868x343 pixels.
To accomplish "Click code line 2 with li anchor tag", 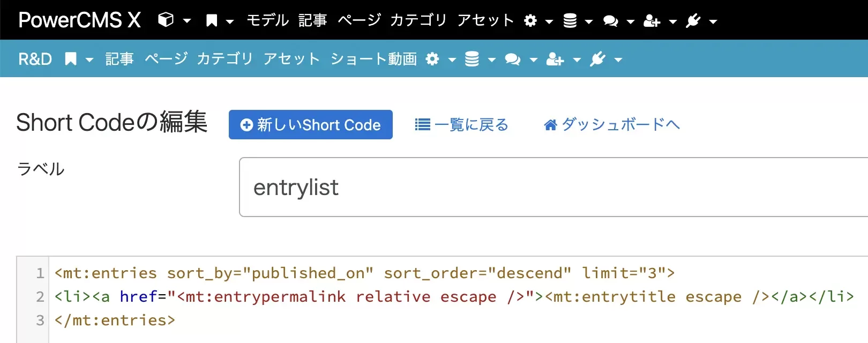I will [454, 297].
